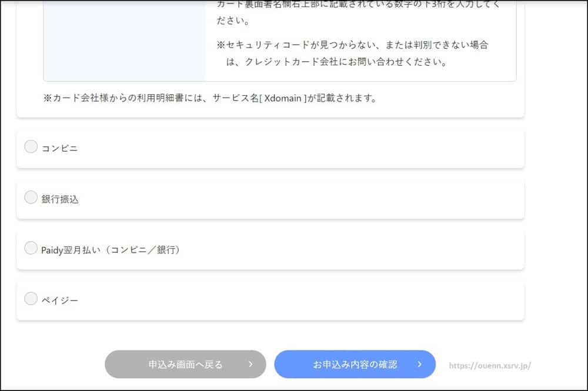
Task: Choose the 銀行振込 radio option
Action: pyautogui.click(x=31, y=198)
